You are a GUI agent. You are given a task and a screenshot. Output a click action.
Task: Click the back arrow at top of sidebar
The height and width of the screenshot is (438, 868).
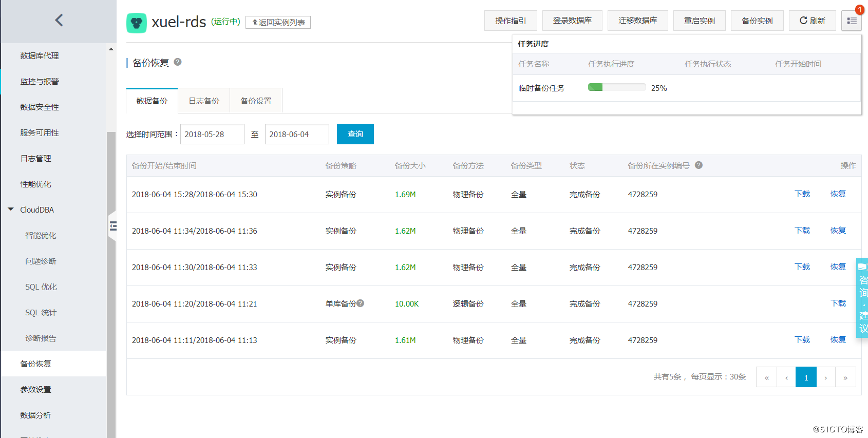[59, 20]
